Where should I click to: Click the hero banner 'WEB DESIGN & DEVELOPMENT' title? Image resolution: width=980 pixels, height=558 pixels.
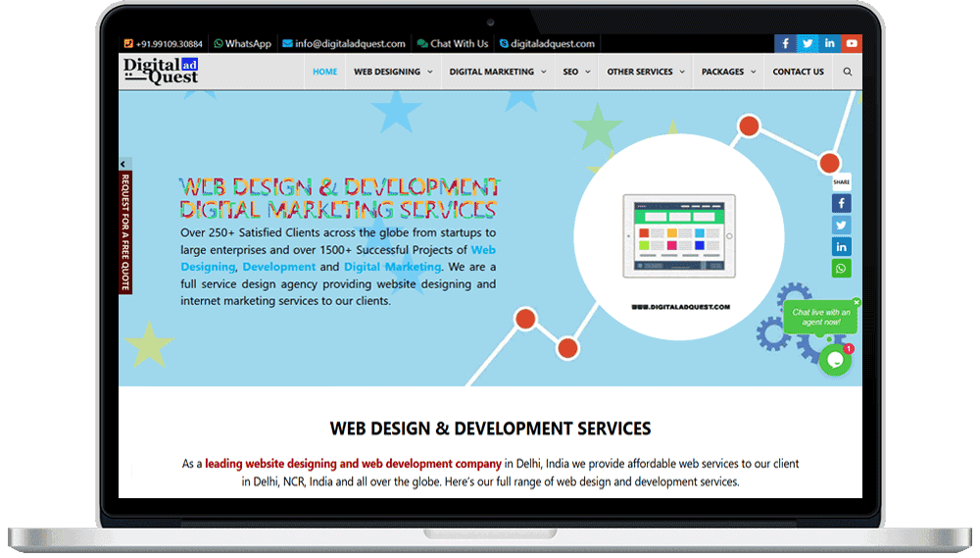point(340,186)
